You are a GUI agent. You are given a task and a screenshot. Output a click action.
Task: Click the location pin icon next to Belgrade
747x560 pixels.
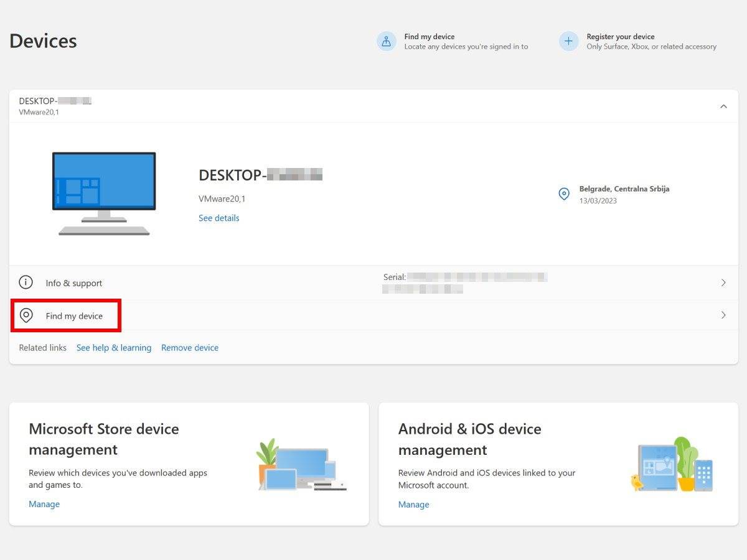[x=564, y=194]
